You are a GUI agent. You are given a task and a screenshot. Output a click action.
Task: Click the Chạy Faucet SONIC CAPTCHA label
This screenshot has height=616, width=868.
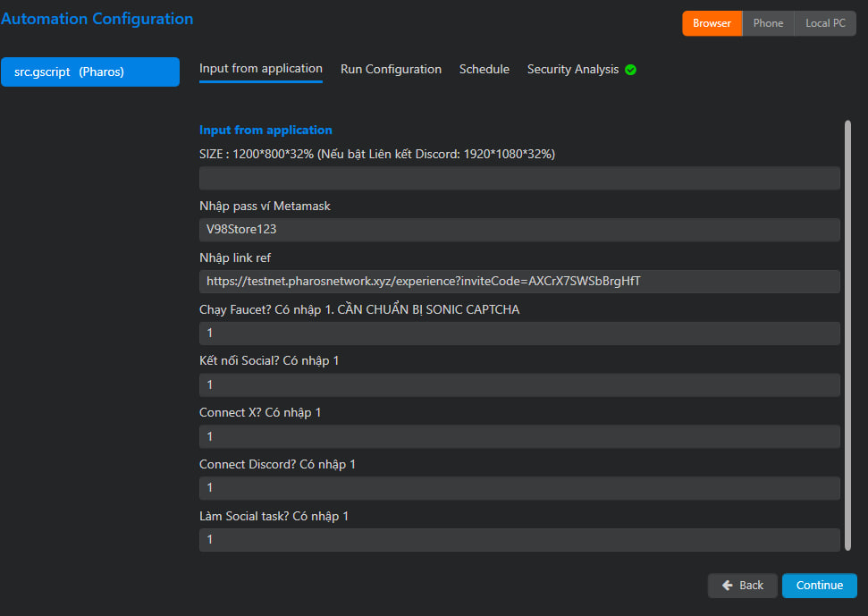[359, 309]
